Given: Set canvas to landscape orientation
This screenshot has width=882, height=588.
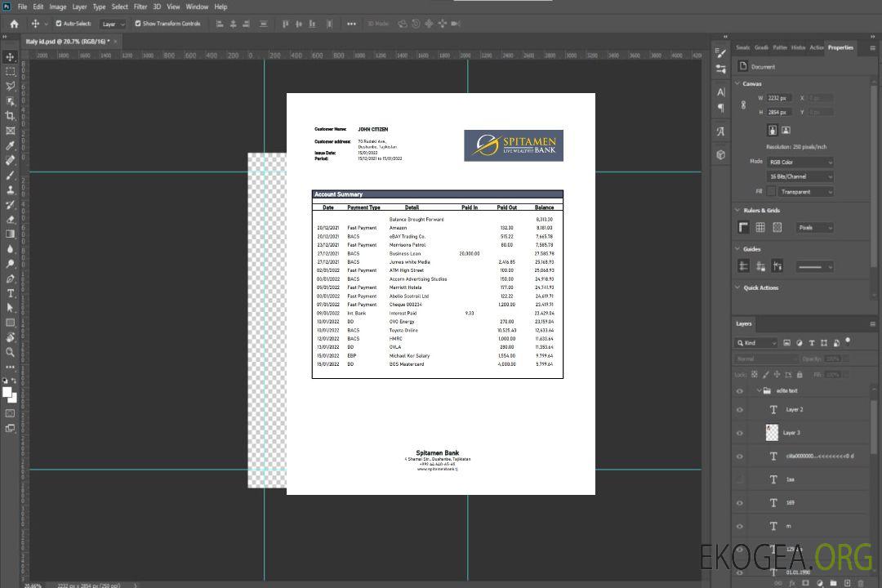Looking at the screenshot, I should [786, 130].
